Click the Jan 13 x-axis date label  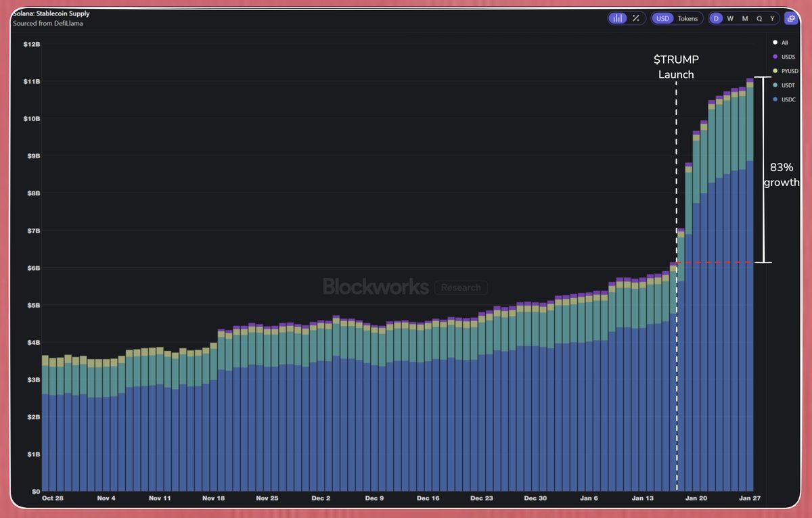(x=641, y=498)
